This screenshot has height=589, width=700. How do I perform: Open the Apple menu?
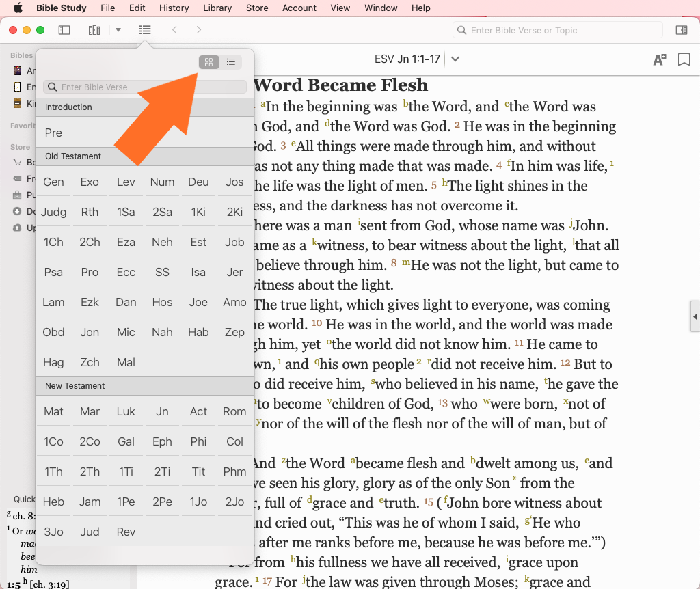tap(18, 8)
